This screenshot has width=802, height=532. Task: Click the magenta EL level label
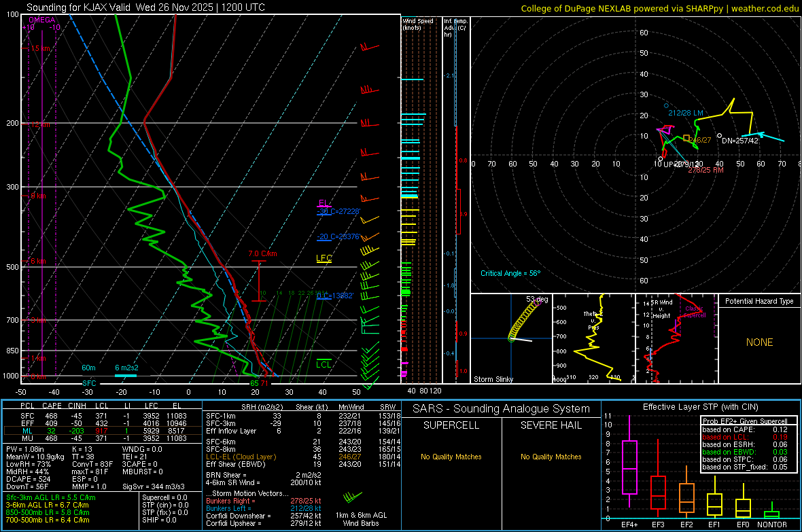click(323, 203)
